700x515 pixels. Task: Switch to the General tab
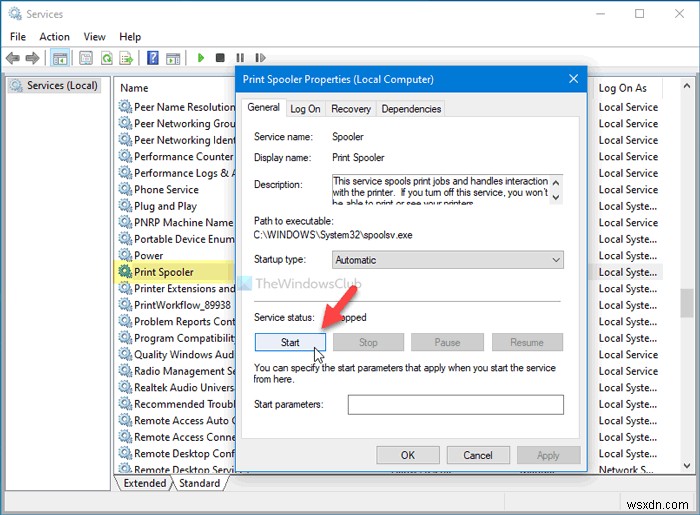pyautogui.click(x=263, y=108)
